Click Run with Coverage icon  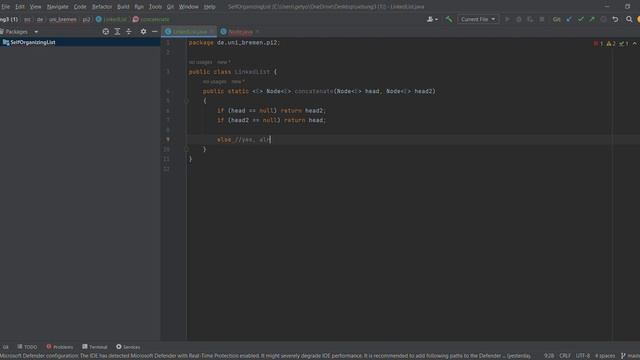(x=530, y=19)
